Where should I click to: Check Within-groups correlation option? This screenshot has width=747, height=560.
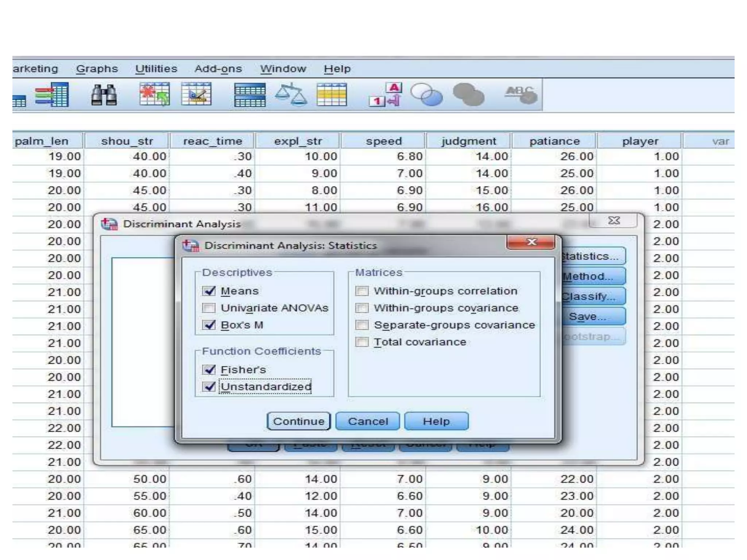click(362, 291)
